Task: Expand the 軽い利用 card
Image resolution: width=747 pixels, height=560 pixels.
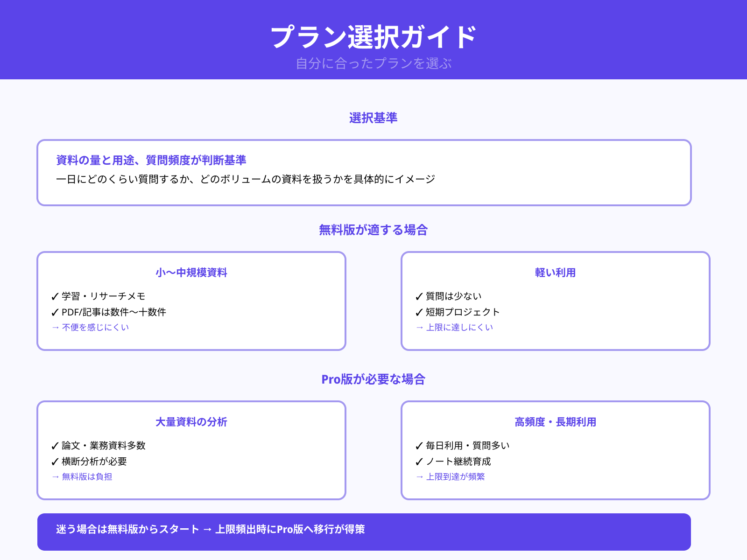Action: click(x=555, y=273)
